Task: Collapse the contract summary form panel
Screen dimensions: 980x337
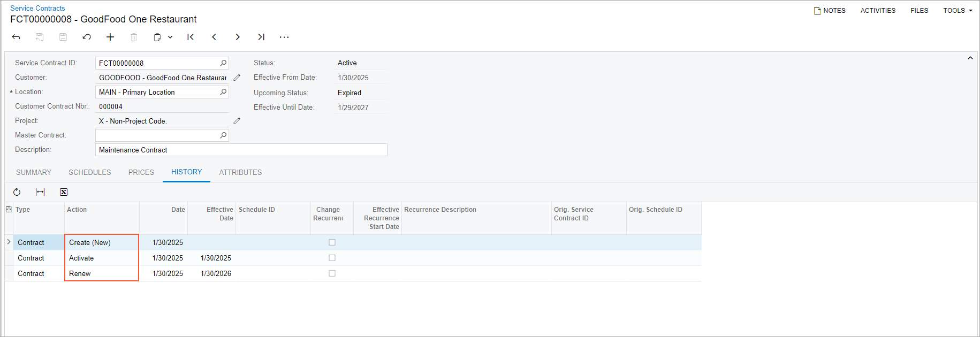Action: [x=970, y=58]
